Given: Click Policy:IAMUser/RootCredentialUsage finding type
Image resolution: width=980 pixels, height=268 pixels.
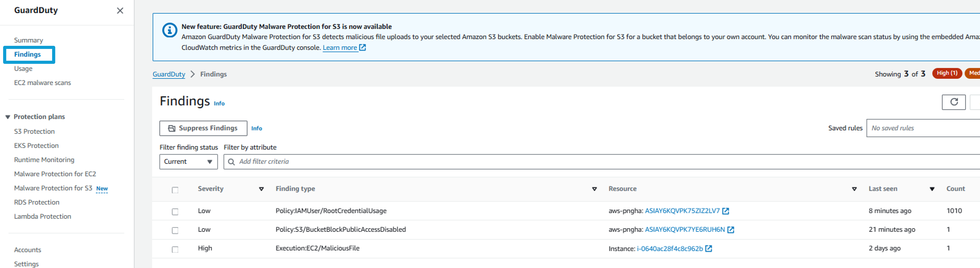Looking at the screenshot, I should pos(331,211).
